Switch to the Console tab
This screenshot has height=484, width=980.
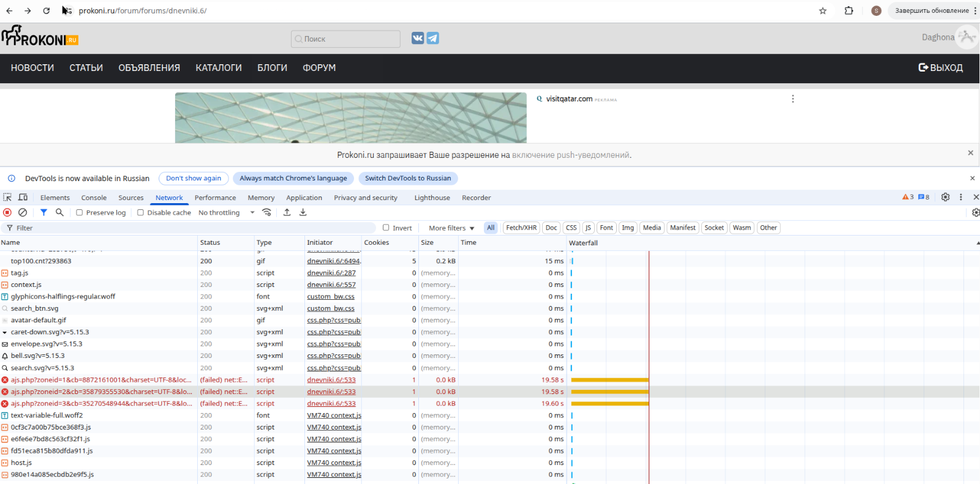pyautogui.click(x=94, y=198)
